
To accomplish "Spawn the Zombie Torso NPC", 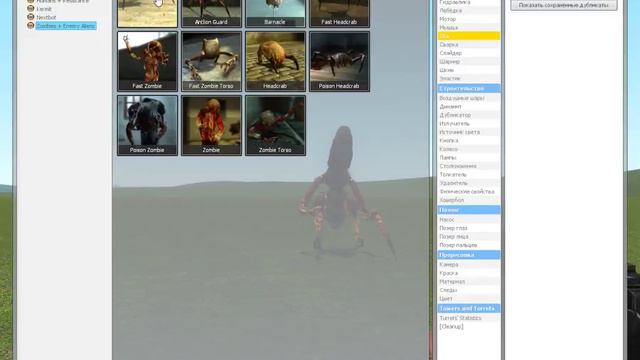I will point(275,125).
